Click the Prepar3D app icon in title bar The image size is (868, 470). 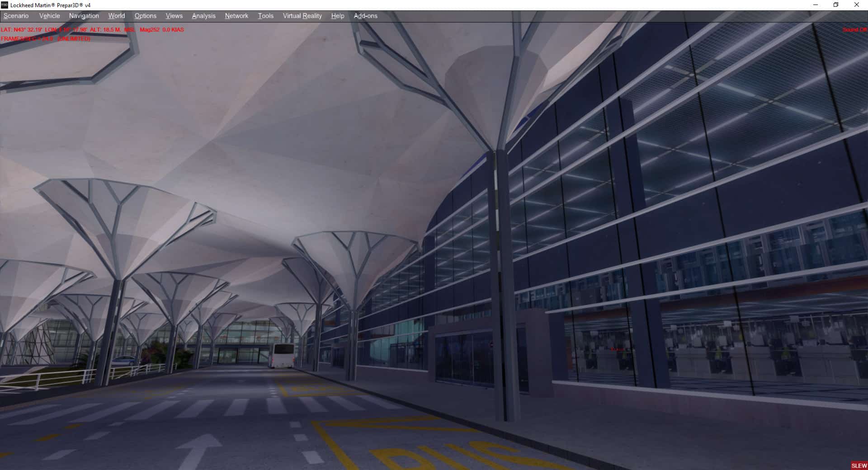tap(5, 5)
